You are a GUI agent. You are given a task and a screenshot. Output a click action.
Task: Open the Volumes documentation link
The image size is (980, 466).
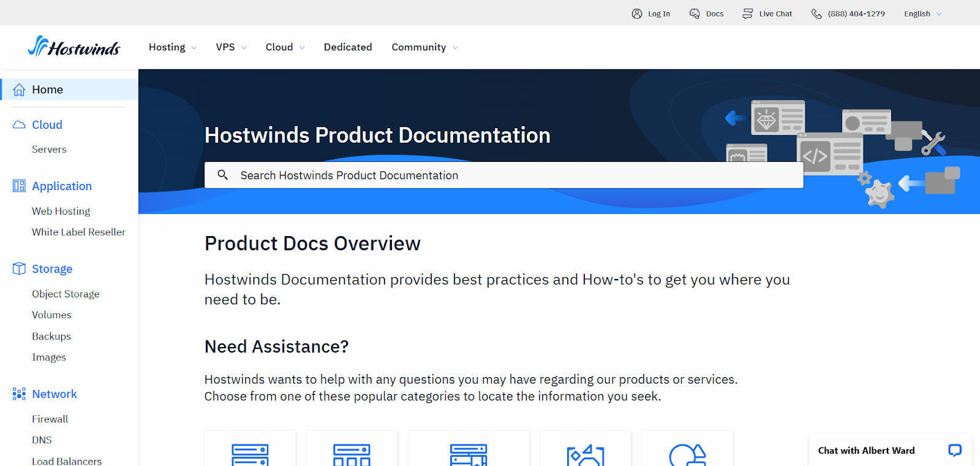pyautogui.click(x=51, y=315)
